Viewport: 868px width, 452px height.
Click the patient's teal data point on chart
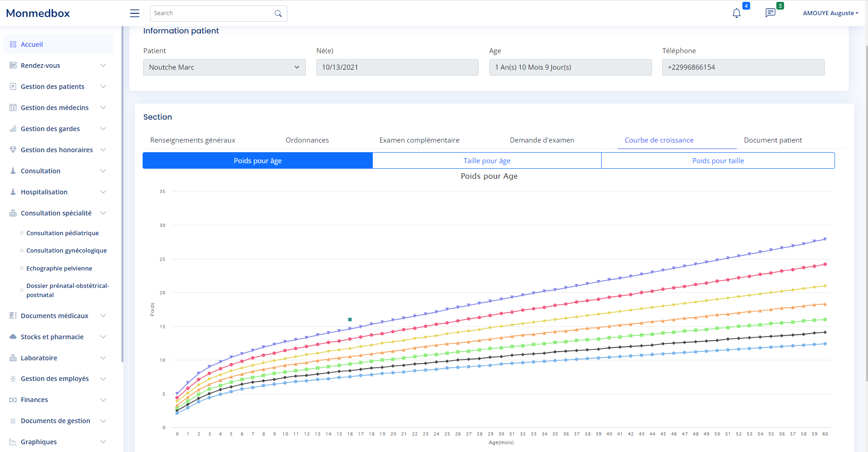(350, 320)
